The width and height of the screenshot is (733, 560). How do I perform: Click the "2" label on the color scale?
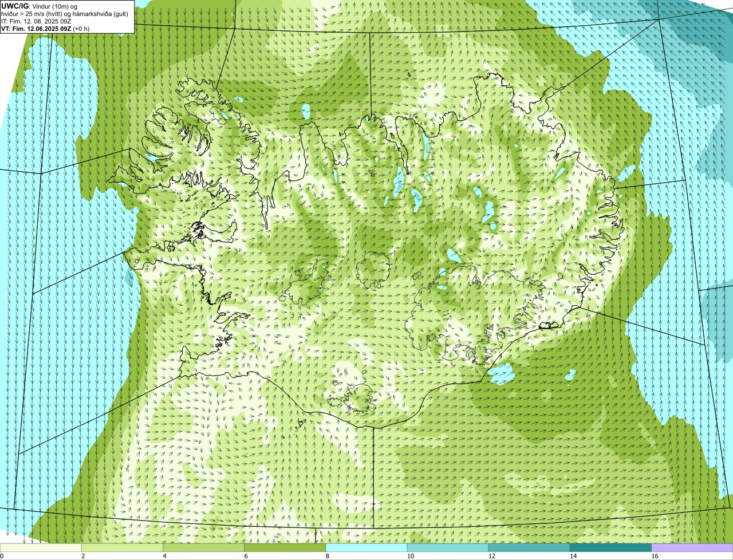tap(83, 556)
